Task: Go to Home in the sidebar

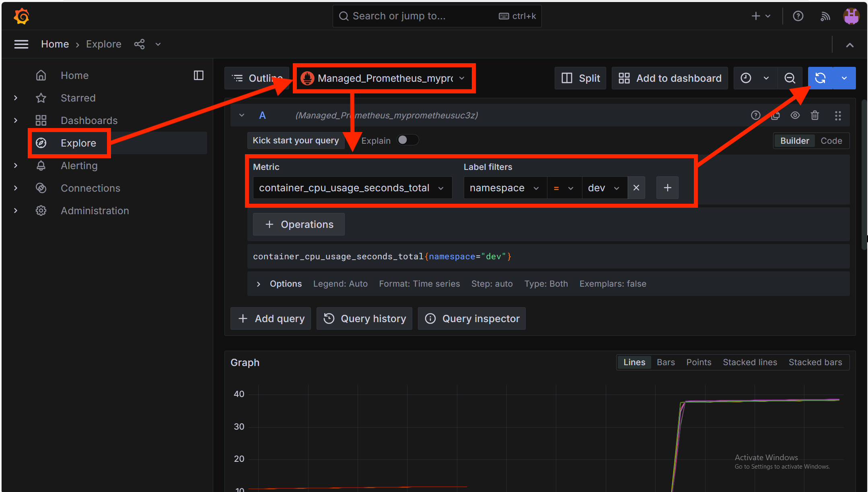Action: 74,75
